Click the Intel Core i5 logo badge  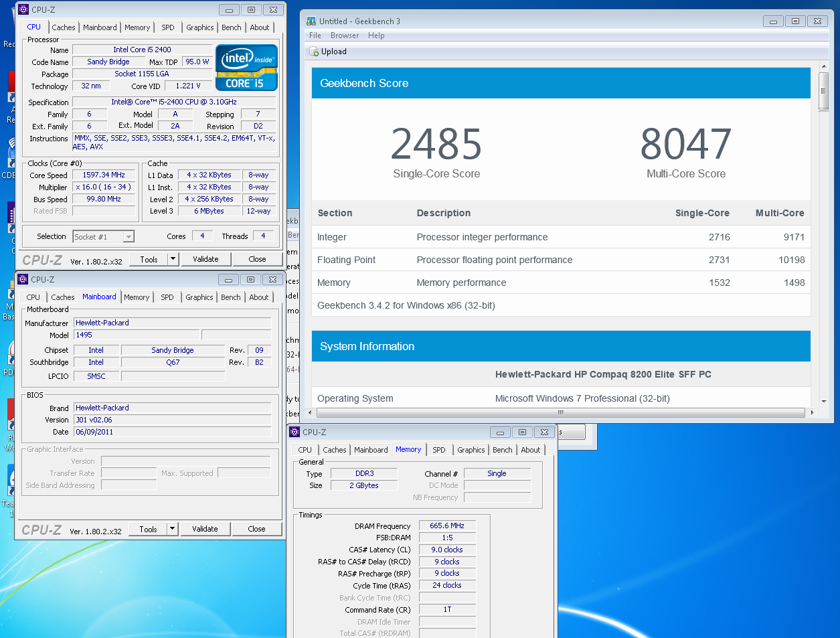246,68
